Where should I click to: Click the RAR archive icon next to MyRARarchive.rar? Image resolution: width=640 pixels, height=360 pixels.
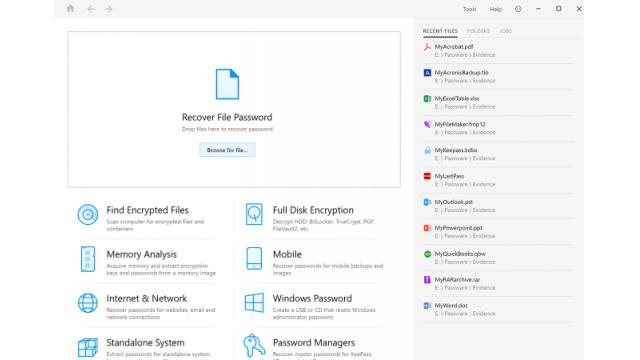point(427,280)
